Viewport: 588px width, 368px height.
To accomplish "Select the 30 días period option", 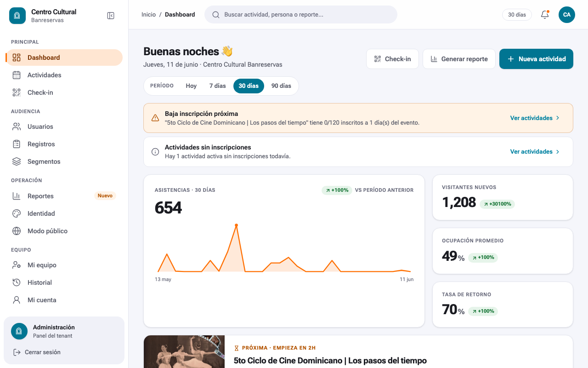I will pyautogui.click(x=249, y=86).
